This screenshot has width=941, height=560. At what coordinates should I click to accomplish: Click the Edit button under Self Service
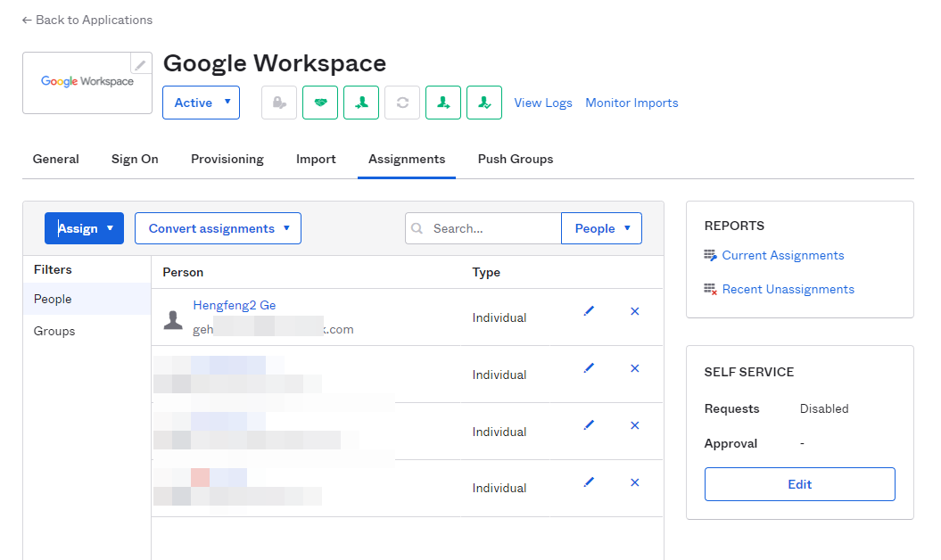(799, 484)
